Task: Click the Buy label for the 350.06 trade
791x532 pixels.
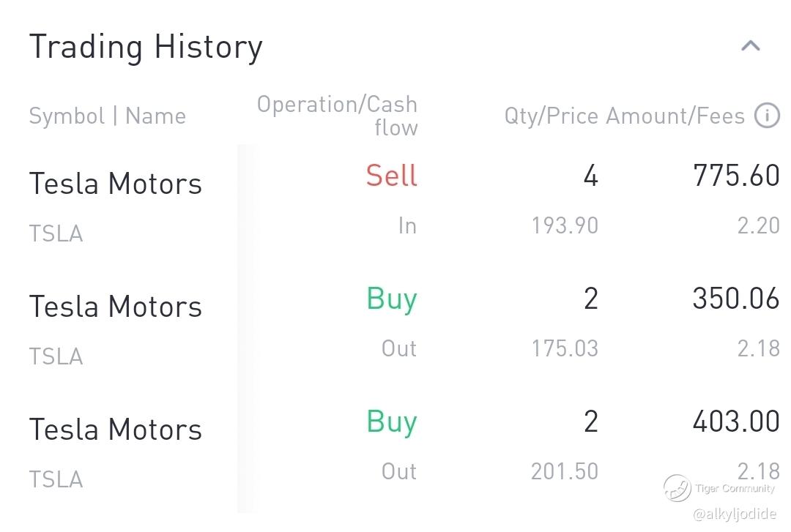Action: click(392, 299)
